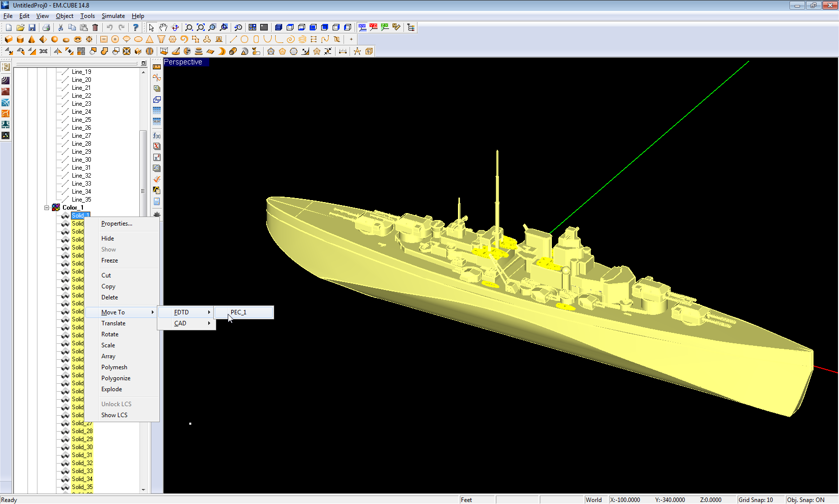Screen dimensions: 839x504
Task: Toggle the navigation panel dock button
Action: pos(143,63)
